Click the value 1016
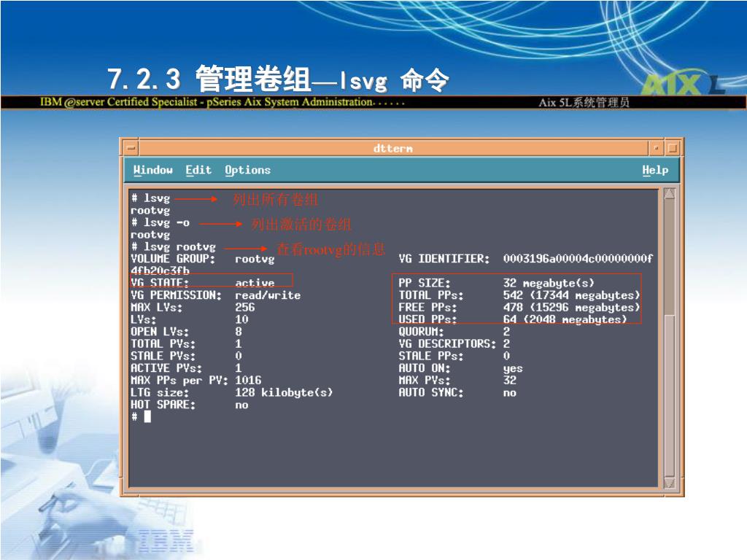The width and height of the screenshot is (747, 560). [x=248, y=380]
